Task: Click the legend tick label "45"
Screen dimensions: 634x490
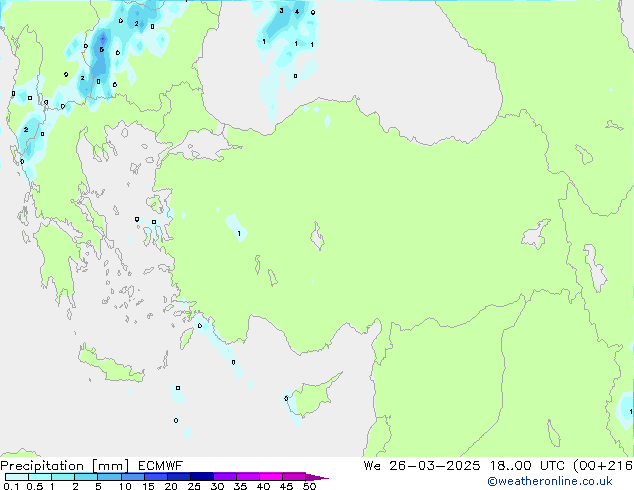Action: pos(286,486)
